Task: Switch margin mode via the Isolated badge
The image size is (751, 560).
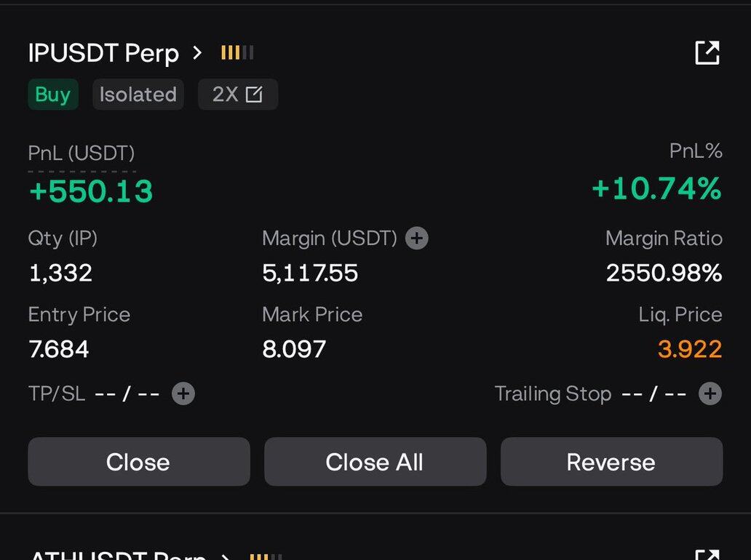Action: 138,95
